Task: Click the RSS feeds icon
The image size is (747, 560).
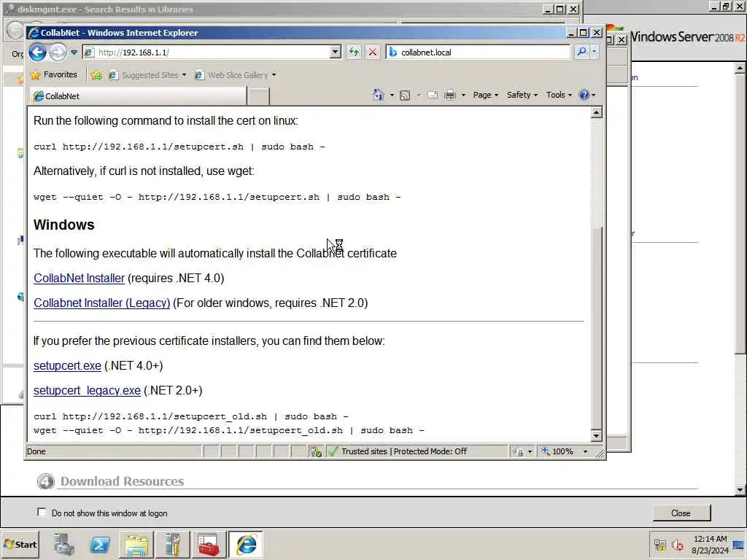Action: pyautogui.click(x=404, y=96)
